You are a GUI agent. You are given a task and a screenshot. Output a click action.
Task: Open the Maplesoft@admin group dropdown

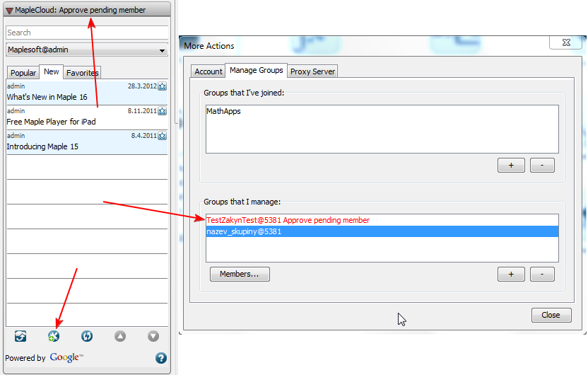coord(87,50)
